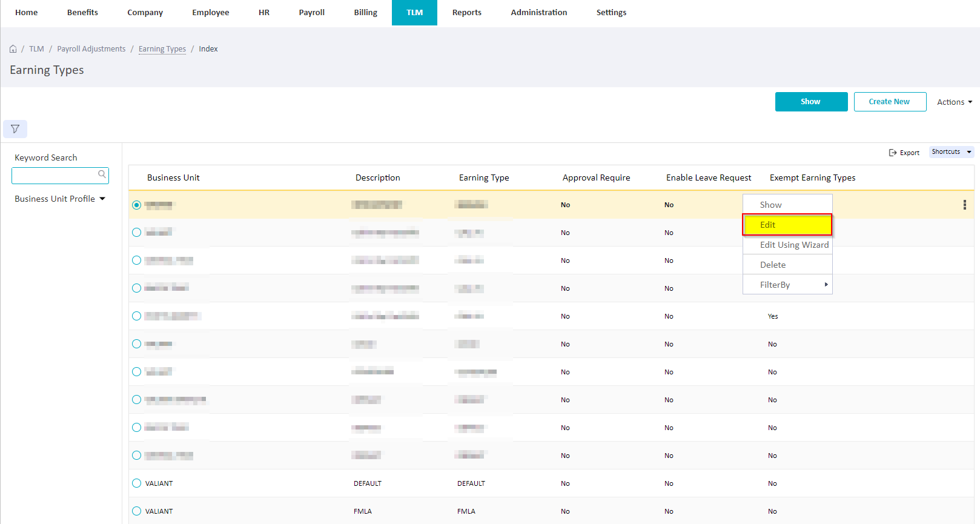
Task: Select the third row radio button
Action: (136, 260)
